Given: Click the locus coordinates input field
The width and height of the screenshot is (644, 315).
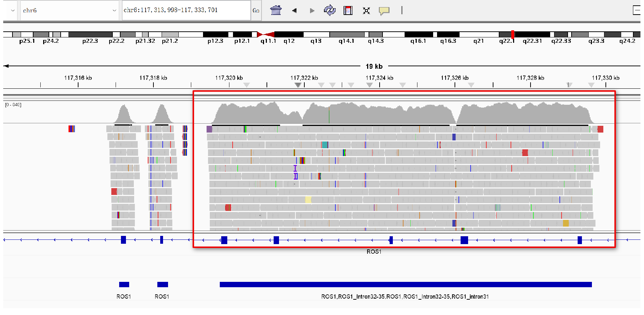Looking at the screenshot, I should pos(186,10).
